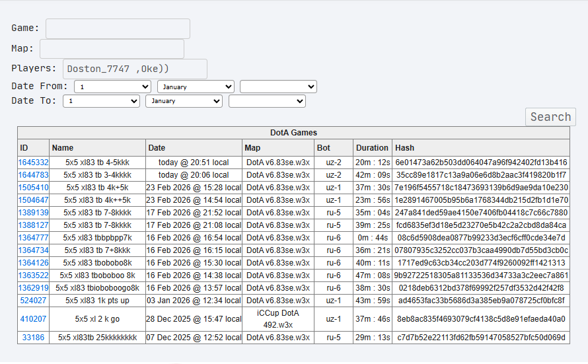588x364 pixels.
Task: Select game name '5x5 xl83tb 25kkkkkkkk'
Action: (98, 338)
